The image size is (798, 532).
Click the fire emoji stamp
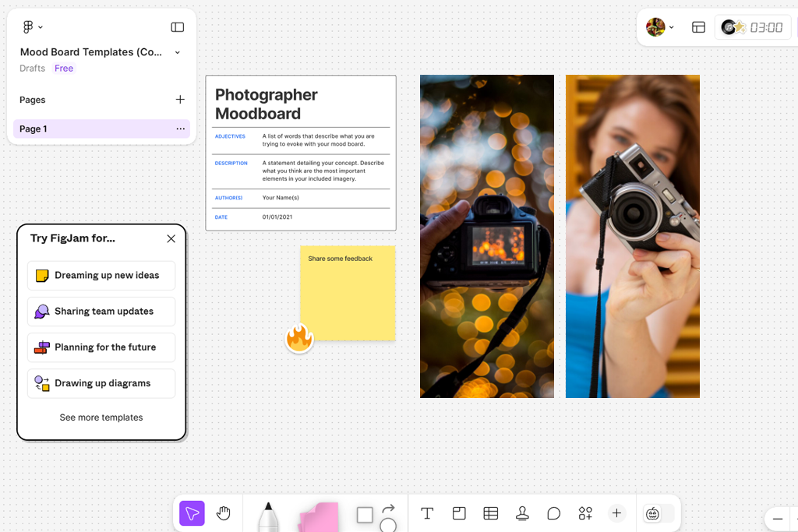click(x=299, y=338)
